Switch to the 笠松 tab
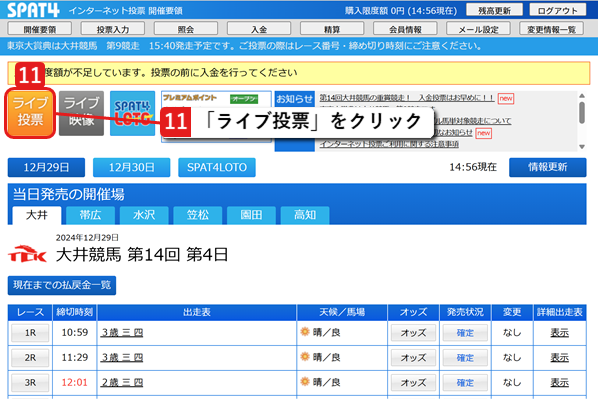The image size is (599, 399). tap(198, 215)
